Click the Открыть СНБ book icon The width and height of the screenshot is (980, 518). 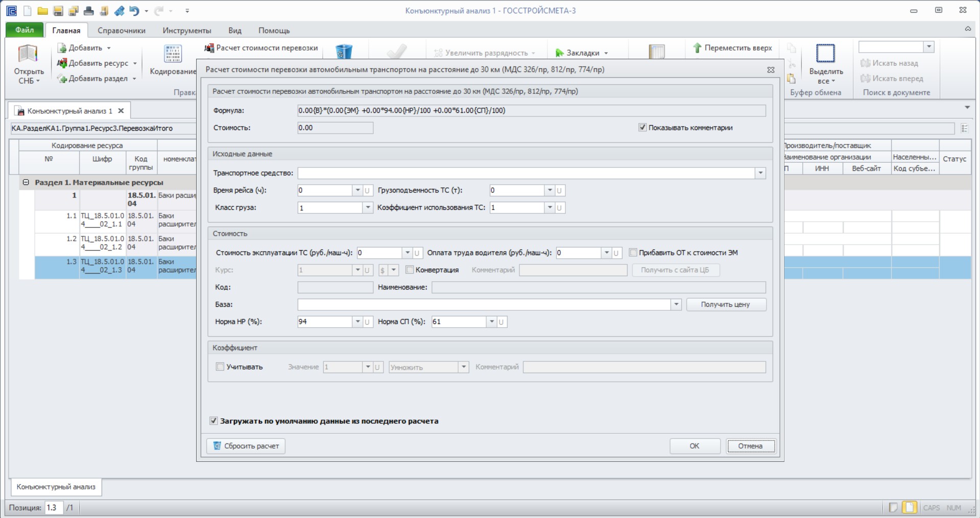pyautogui.click(x=28, y=54)
